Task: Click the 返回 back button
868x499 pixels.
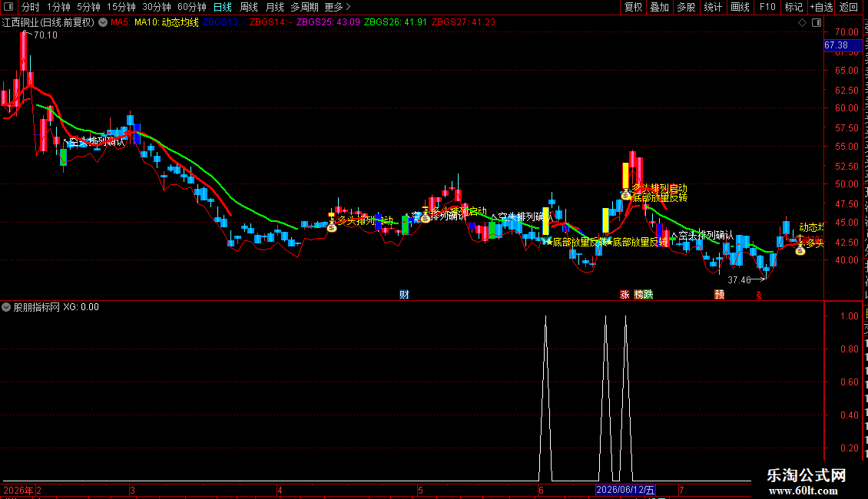Action: pos(849,7)
